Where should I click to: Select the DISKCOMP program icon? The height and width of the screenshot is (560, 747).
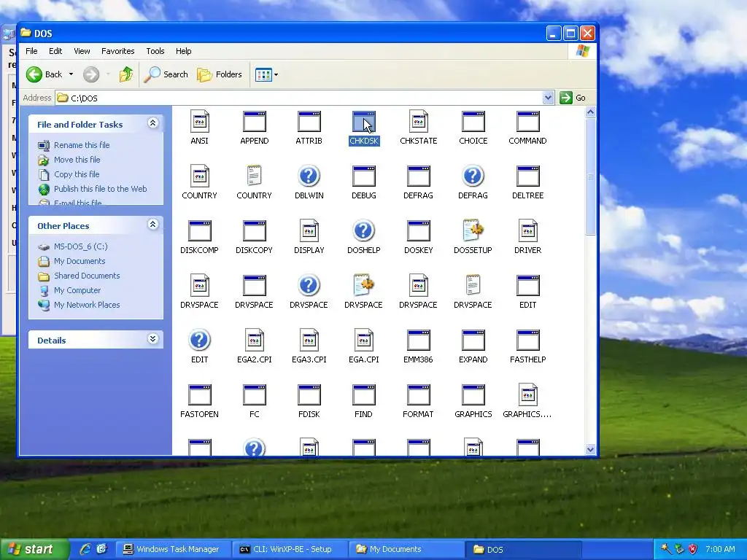(x=199, y=231)
